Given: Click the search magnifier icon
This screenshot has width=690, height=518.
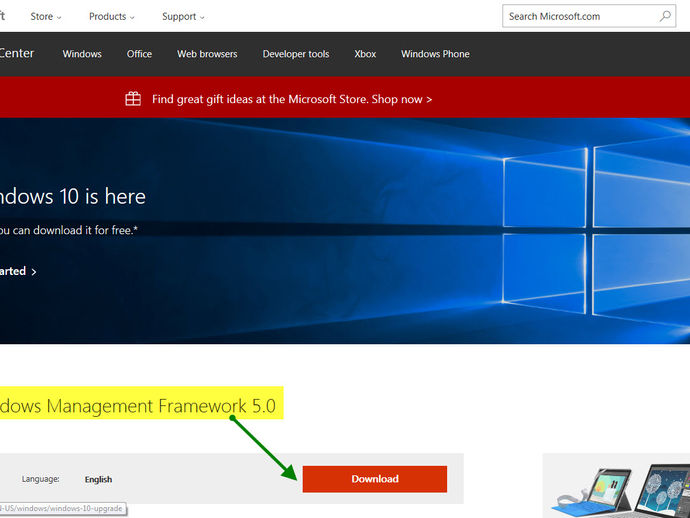Looking at the screenshot, I should (665, 16).
